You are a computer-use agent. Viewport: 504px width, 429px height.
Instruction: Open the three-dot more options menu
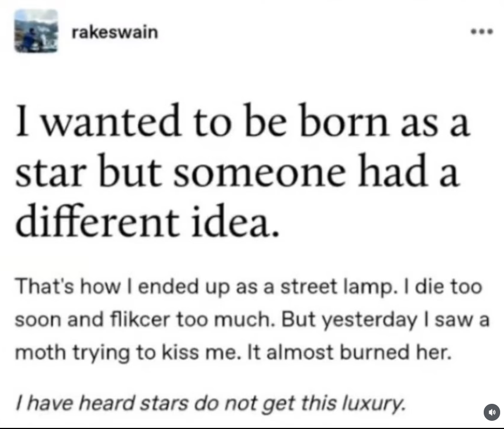484,31
